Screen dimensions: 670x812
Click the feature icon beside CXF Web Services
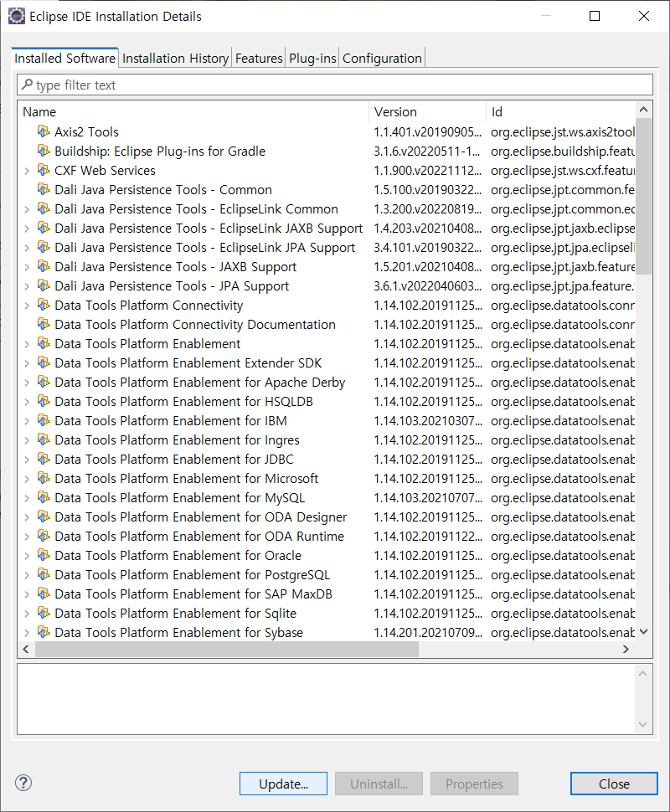44,170
